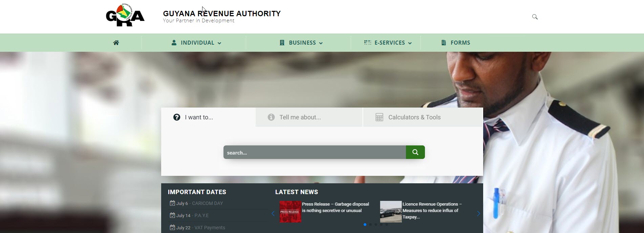Select the I want to tab
This screenshot has height=233, width=644.
point(199,117)
